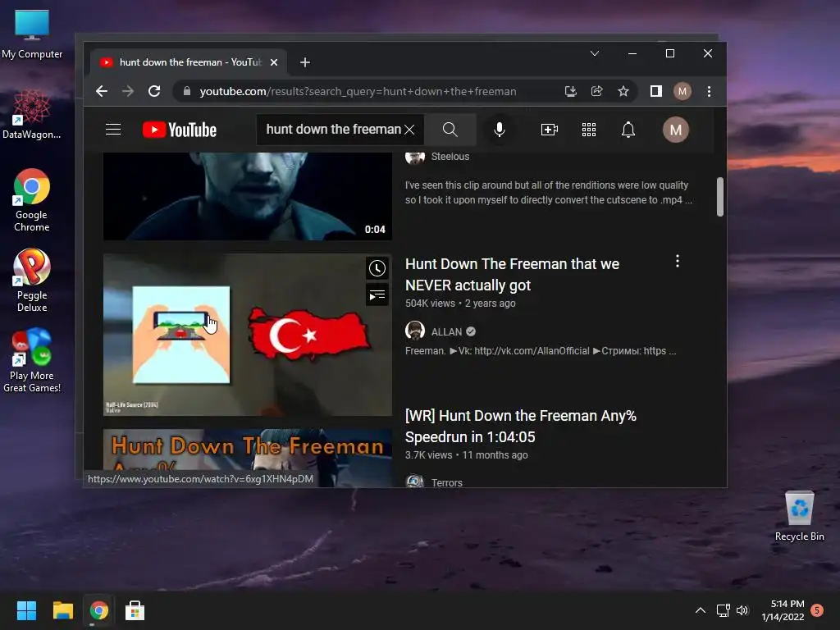Open the network tray icon
Image resolution: width=840 pixels, height=630 pixels.
click(x=724, y=610)
